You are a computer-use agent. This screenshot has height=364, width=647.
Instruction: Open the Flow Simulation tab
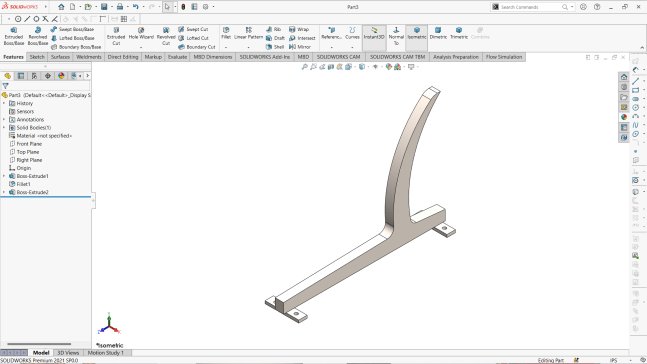[x=504, y=57]
